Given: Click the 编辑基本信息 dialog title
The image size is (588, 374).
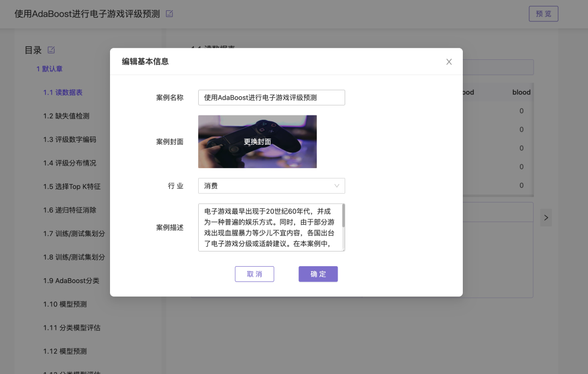Looking at the screenshot, I should (145, 62).
